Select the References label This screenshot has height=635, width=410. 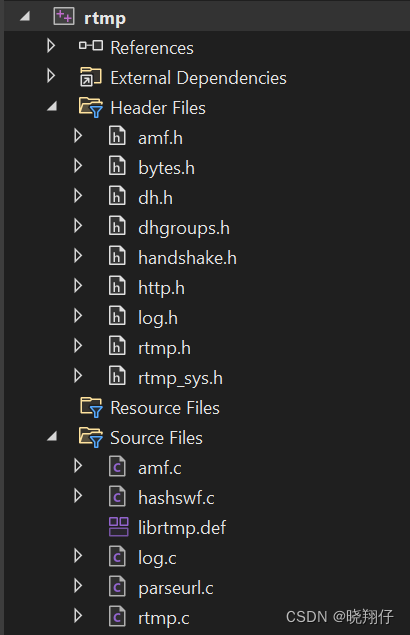(x=152, y=48)
